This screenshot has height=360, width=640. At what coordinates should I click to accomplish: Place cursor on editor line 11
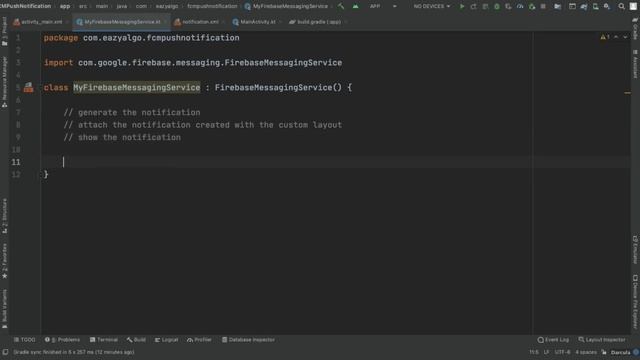(x=335, y=162)
